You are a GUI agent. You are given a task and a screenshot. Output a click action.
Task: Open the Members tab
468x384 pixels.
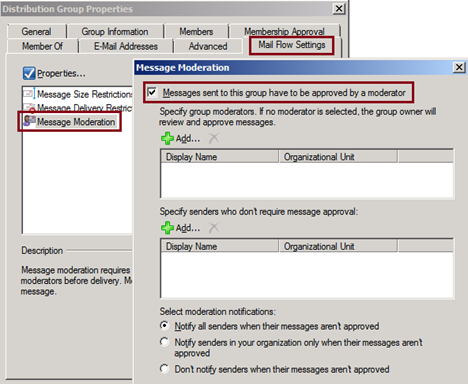(x=196, y=32)
